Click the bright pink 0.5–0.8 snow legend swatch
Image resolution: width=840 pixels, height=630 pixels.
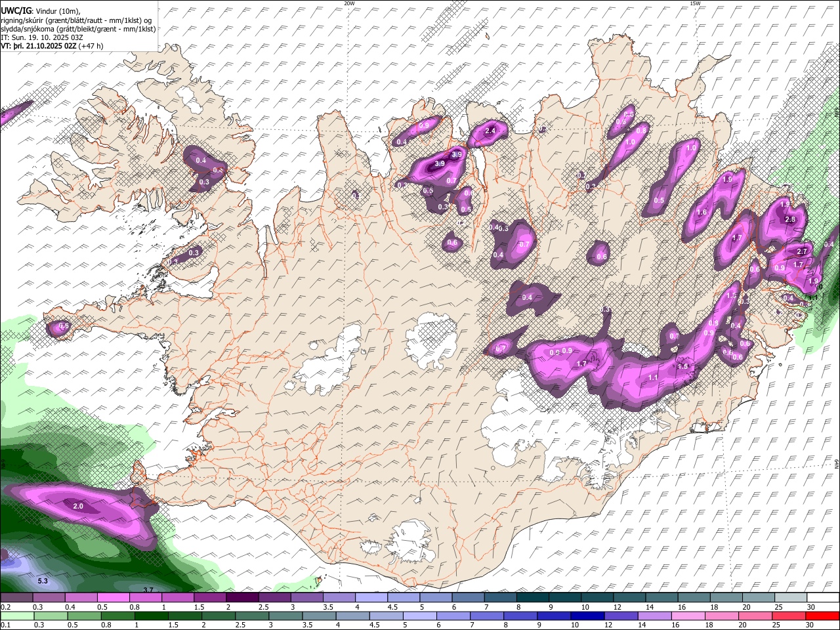[x=114, y=598]
